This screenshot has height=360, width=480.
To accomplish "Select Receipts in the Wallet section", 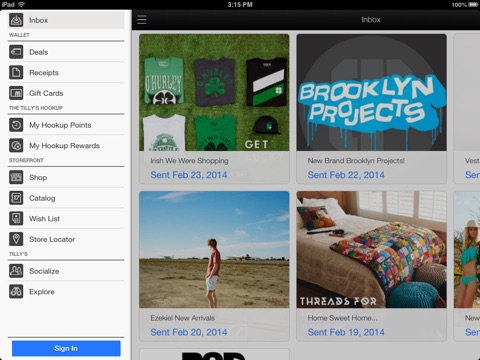I will pyautogui.click(x=44, y=73).
